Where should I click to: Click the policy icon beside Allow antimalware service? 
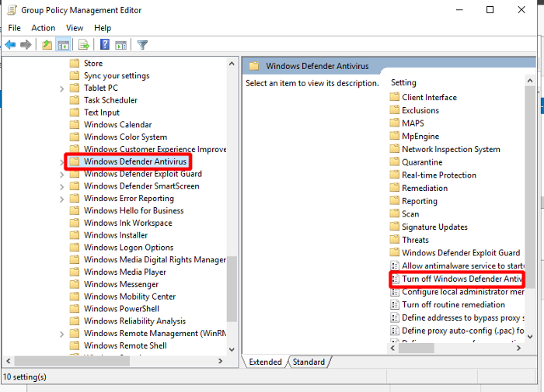click(x=395, y=265)
